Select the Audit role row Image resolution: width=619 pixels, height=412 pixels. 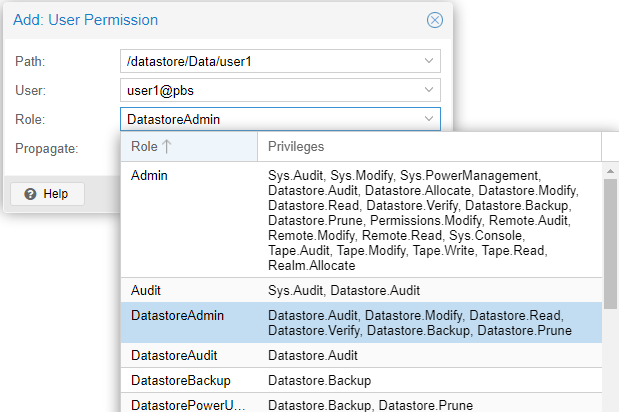361,290
